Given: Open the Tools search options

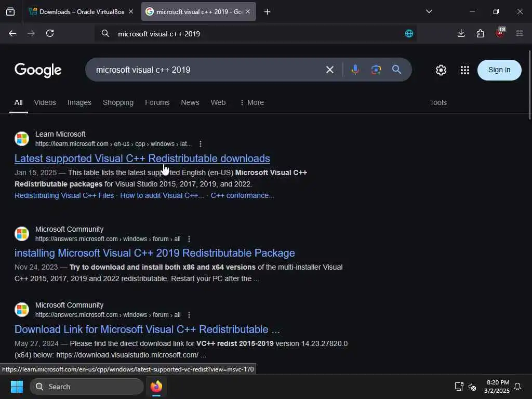Looking at the screenshot, I should coord(438,102).
